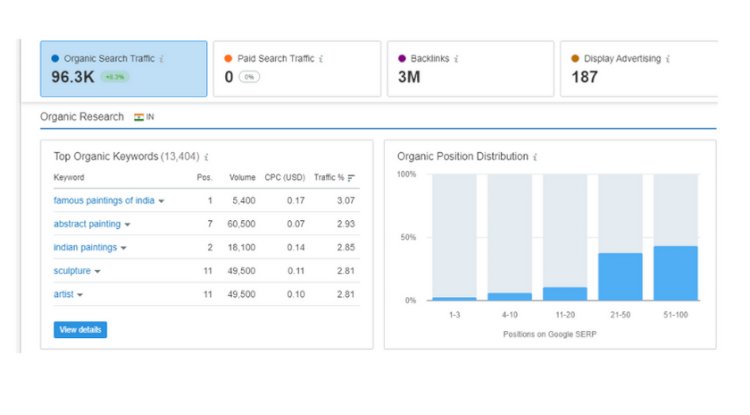This screenshot has height=415, width=750.
Task: Click the blue bar for positions 4-10
Action: click(x=510, y=296)
